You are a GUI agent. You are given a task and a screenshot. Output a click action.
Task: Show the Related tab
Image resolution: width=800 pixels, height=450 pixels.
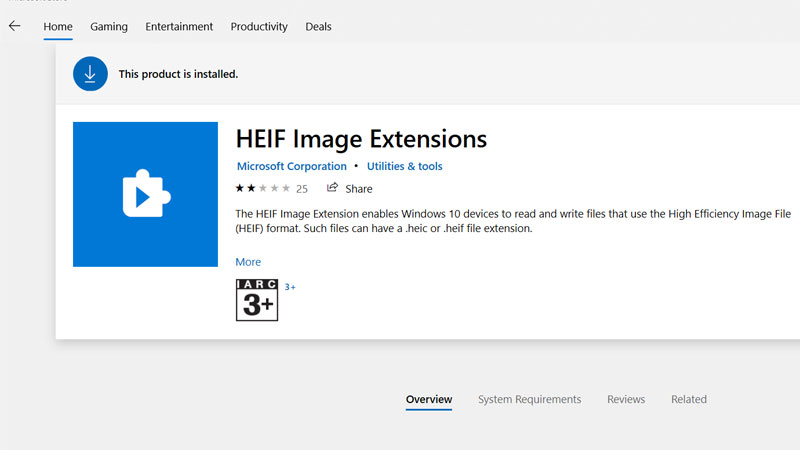click(x=689, y=399)
